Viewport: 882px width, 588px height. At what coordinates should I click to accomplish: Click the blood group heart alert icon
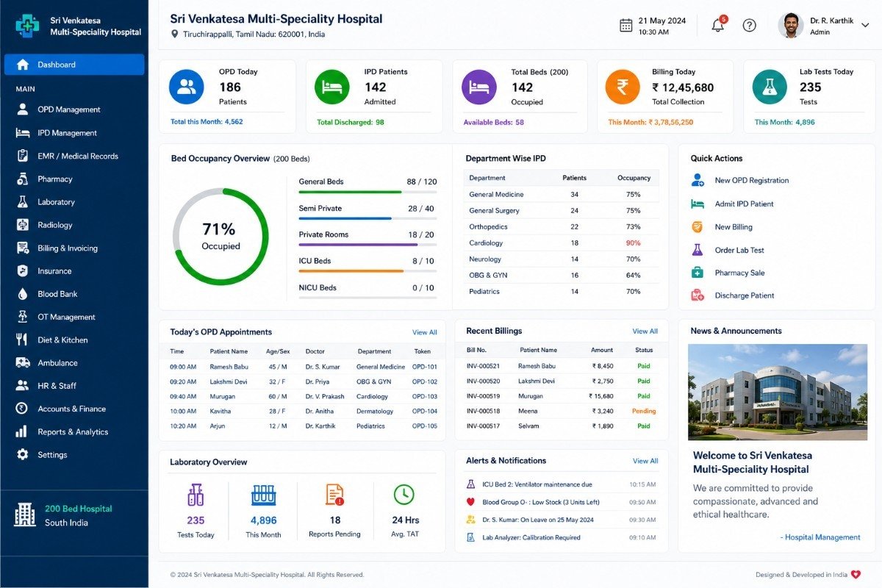[471, 502]
